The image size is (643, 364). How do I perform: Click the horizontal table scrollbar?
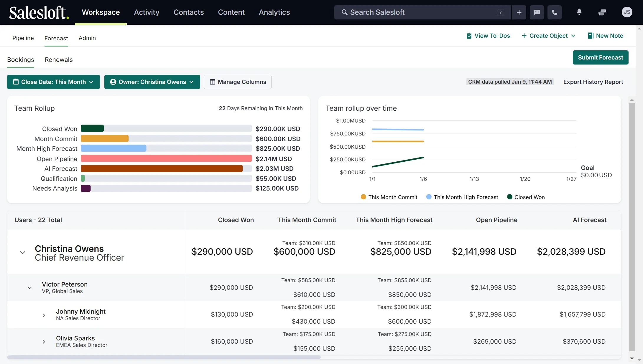click(164, 357)
